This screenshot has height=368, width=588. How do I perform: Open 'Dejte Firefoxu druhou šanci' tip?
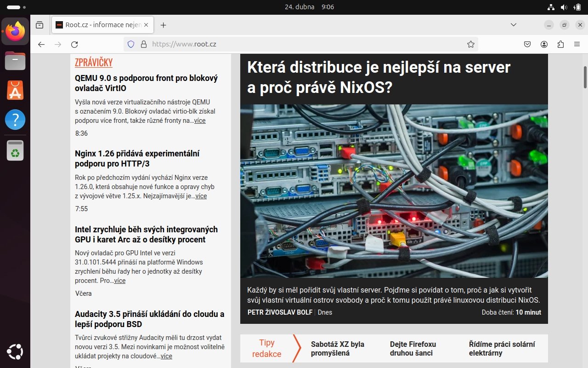[x=413, y=349]
